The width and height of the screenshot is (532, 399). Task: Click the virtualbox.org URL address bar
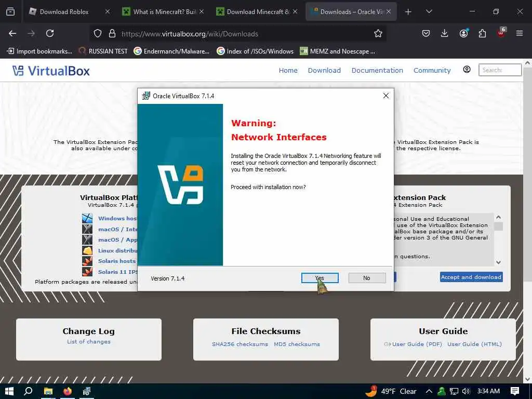click(237, 34)
